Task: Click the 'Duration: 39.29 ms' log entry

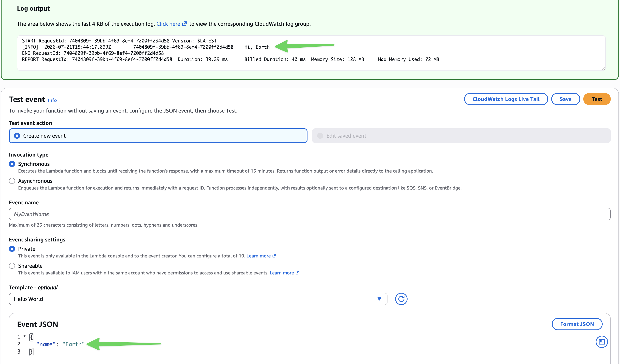Action: [x=202, y=59]
